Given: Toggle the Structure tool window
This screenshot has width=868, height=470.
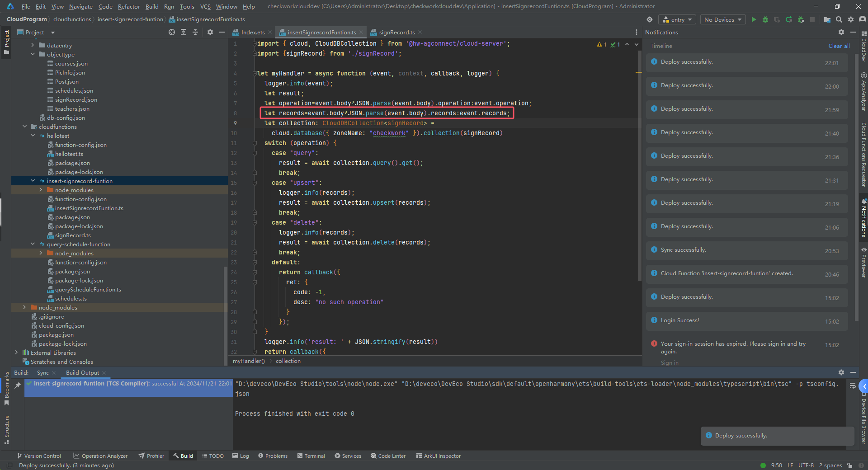Looking at the screenshot, I should (6, 429).
